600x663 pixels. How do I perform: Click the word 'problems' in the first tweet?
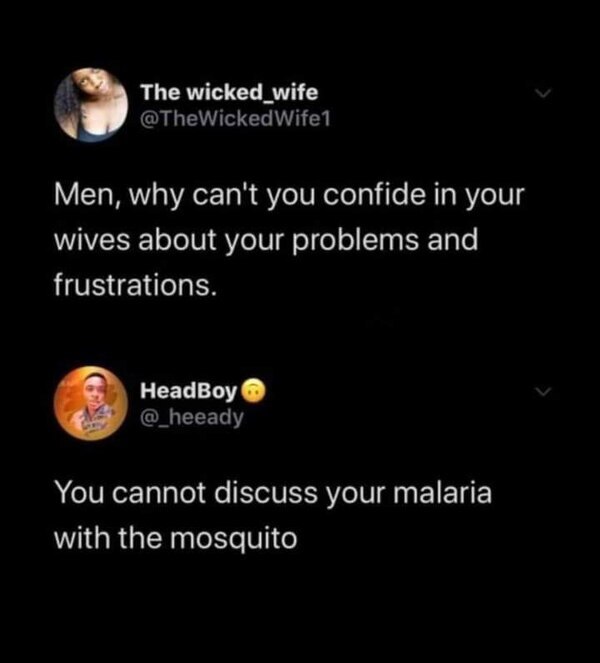355,241
